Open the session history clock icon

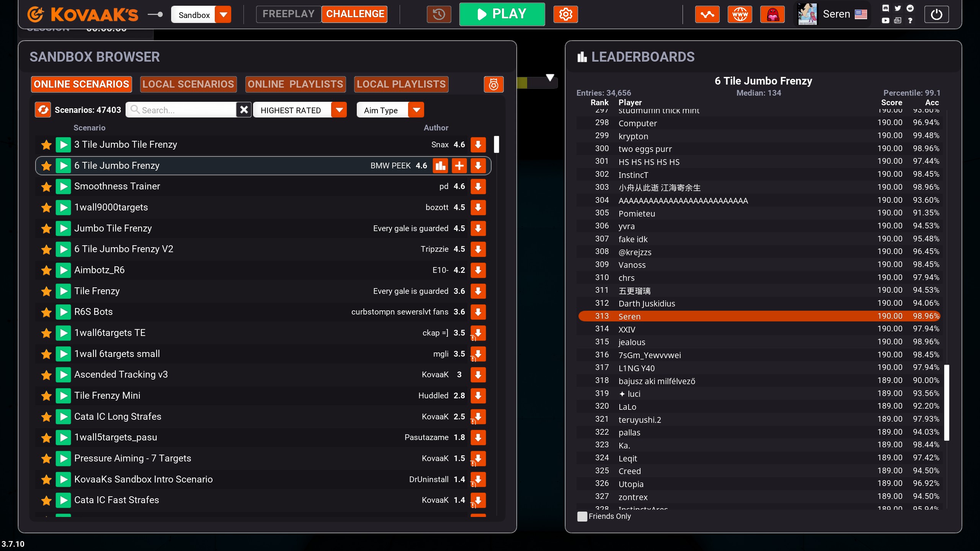point(439,15)
